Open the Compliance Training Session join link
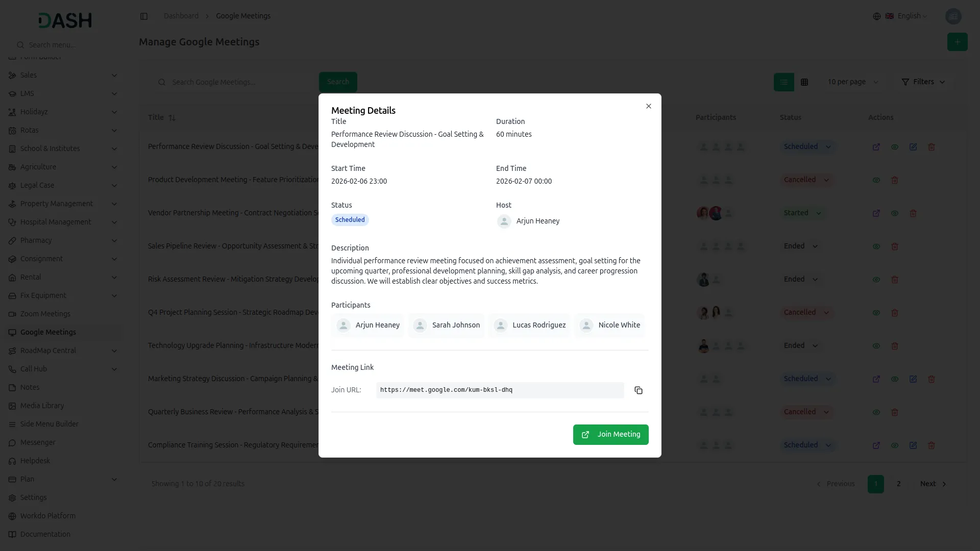980x551 pixels. [x=876, y=445]
